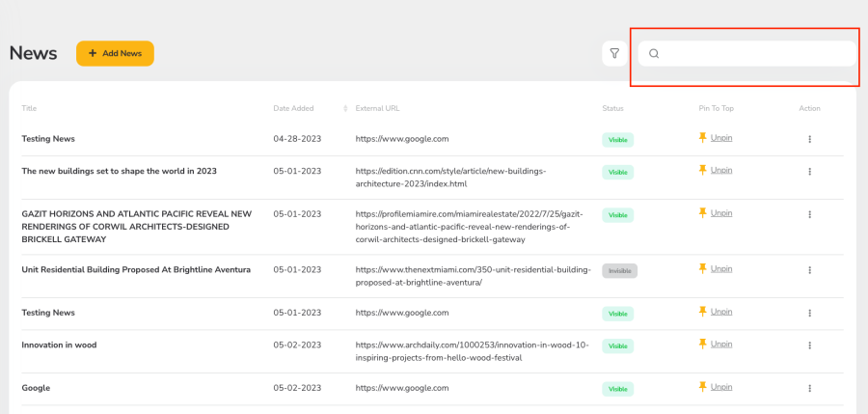Toggle Visible status for Innovation in wood
The image size is (868, 414).
click(617, 345)
